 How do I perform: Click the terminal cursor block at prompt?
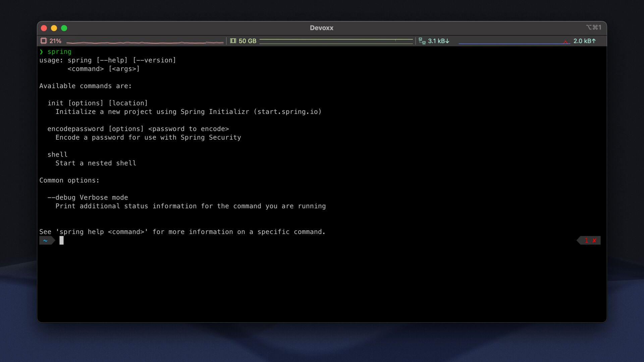[x=61, y=240]
